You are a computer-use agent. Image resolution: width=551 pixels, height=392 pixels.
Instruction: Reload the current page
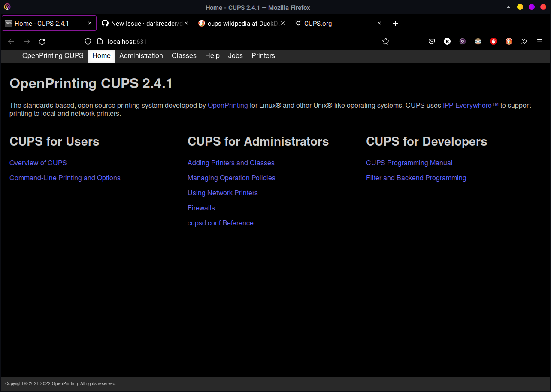coord(42,41)
